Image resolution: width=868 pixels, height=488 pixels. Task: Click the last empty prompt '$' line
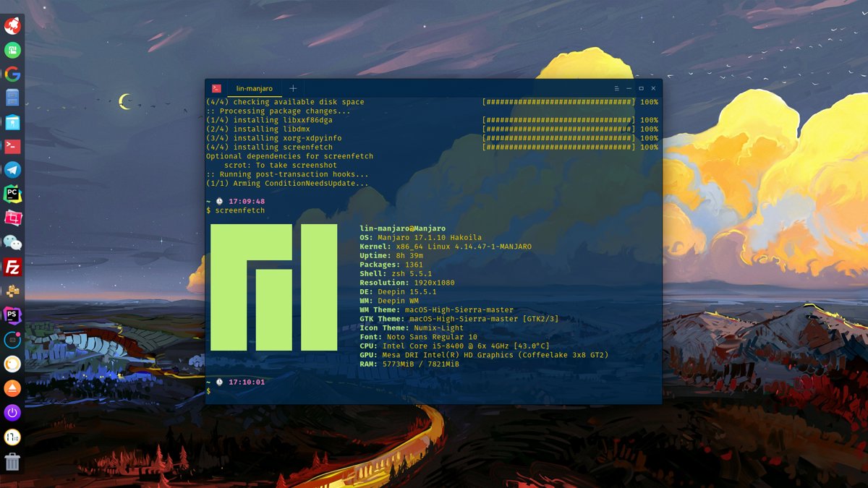[208, 391]
